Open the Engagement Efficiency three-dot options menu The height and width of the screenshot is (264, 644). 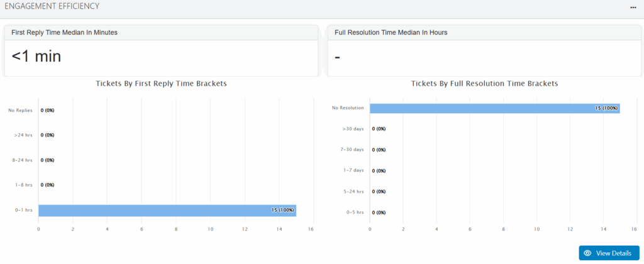click(x=633, y=7)
